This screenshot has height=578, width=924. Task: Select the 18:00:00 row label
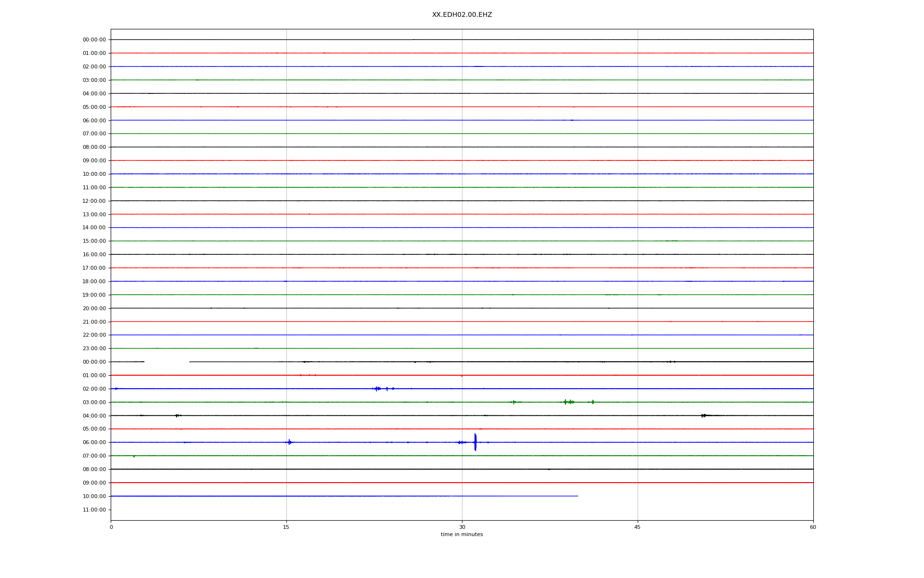(94, 281)
